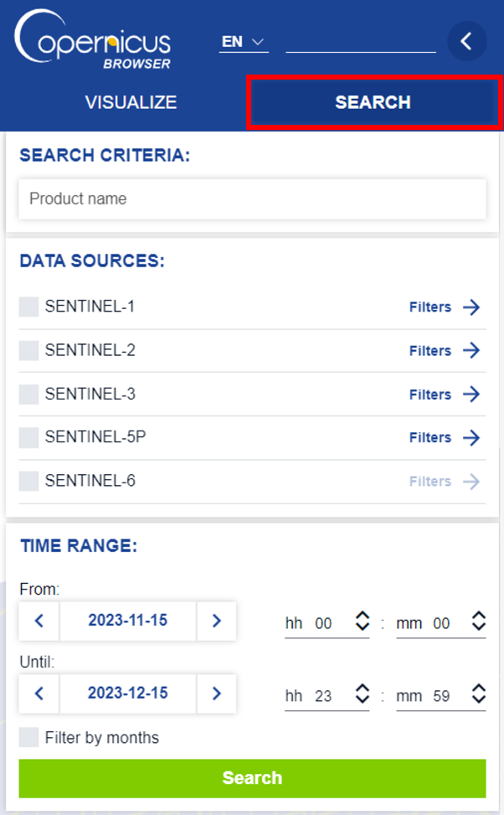Open Filters link for SENTINEL-2
504x815 pixels.
click(430, 350)
